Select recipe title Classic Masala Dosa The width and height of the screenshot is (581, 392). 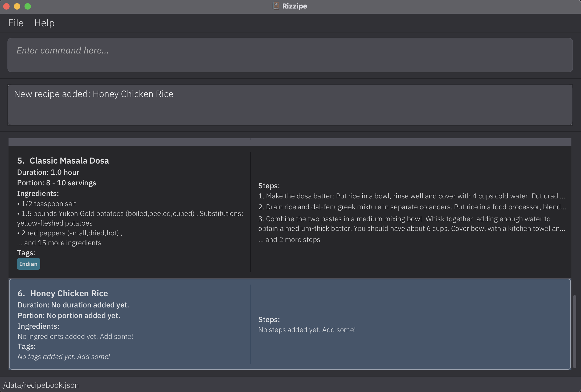(x=69, y=161)
